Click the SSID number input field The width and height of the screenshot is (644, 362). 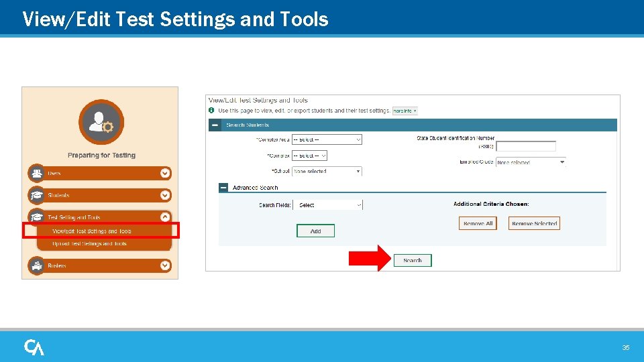(526, 146)
